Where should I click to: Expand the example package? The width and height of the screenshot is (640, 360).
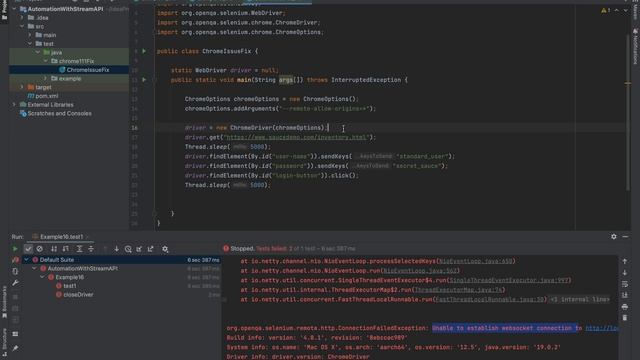45,78
